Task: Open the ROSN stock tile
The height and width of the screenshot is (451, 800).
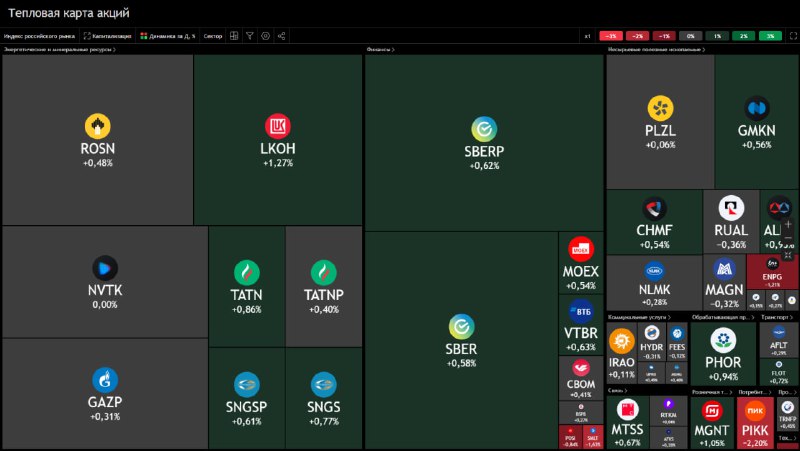Action: tap(97, 140)
